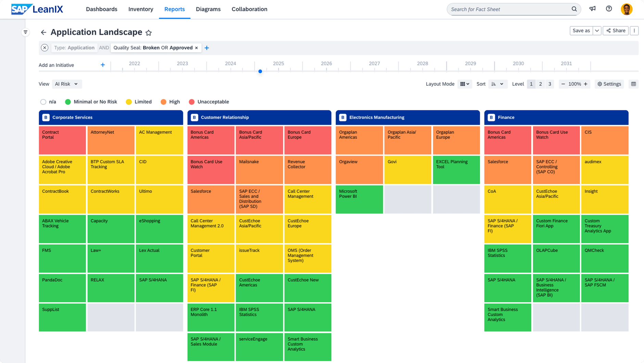Click the Share button
Viewport: 644px width, 363px height.
[615, 31]
